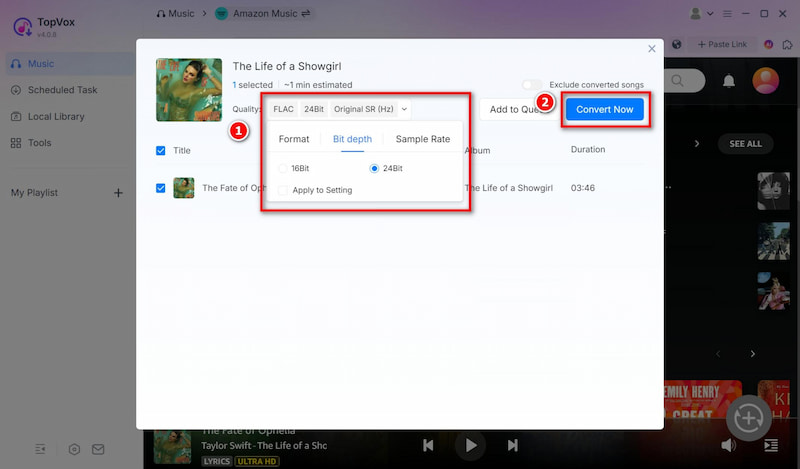Switch to the Sample Rate tab
This screenshot has width=800, height=469.
422,139
